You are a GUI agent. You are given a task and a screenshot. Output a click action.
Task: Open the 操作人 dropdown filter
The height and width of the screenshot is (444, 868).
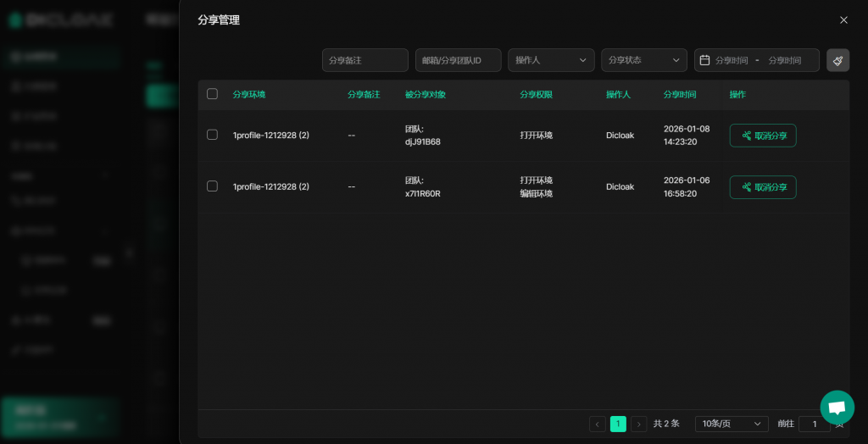pos(551,60)
